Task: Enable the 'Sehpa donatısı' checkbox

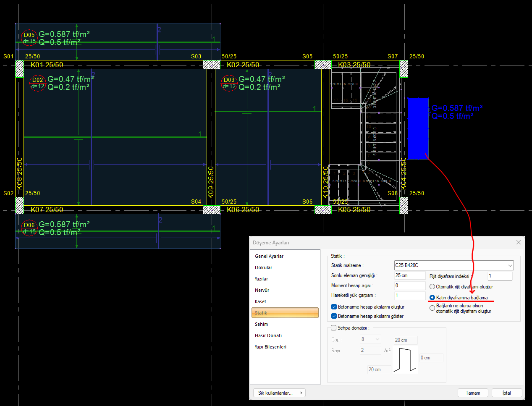Action: [334, 328]
